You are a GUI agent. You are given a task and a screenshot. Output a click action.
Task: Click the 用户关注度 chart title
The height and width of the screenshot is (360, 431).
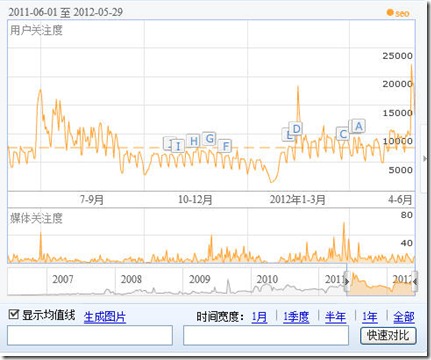pos(36,30)
